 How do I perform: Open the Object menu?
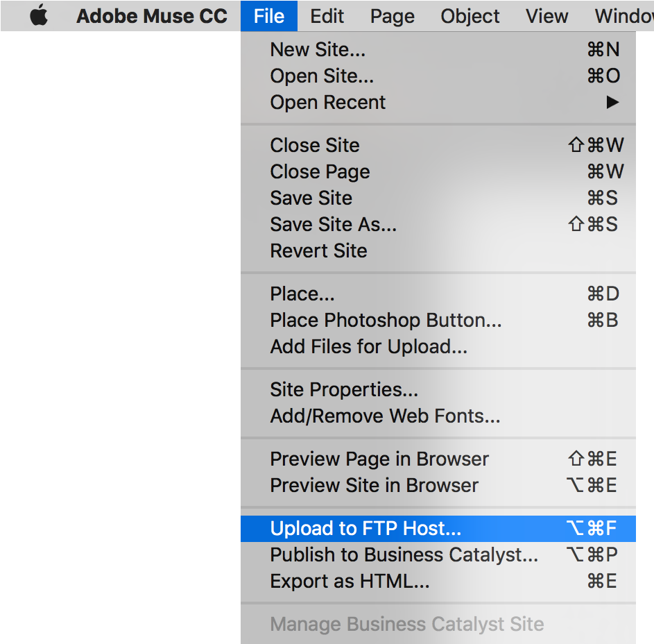pos(470,15)
